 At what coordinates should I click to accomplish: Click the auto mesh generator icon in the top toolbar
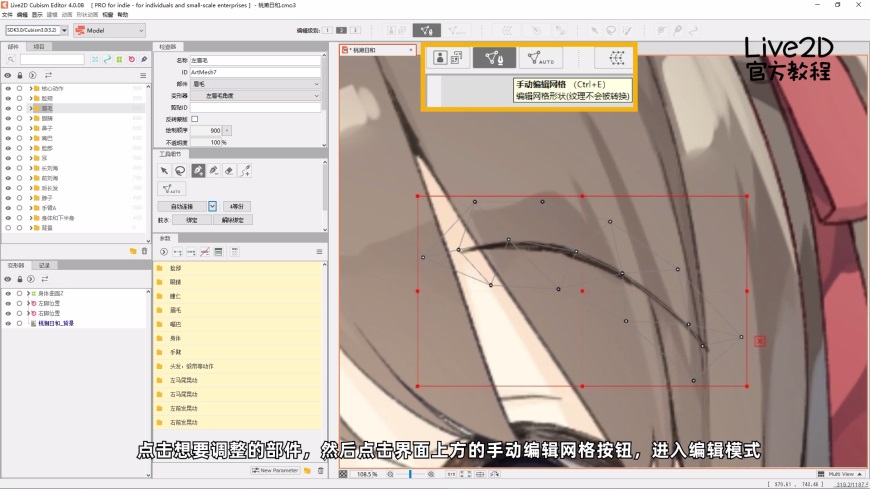tap(457, 31)
